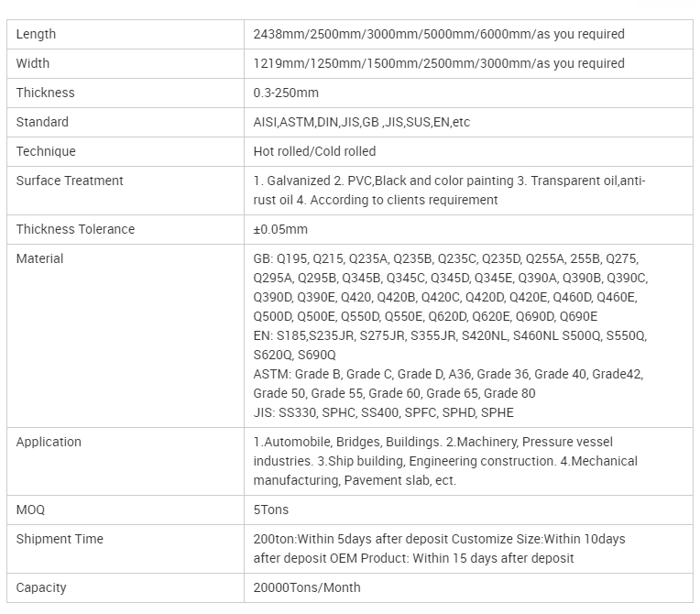This screenshot has height=614, width=700.
Task: Click the Application row label
Action: [x=49, y=442]
